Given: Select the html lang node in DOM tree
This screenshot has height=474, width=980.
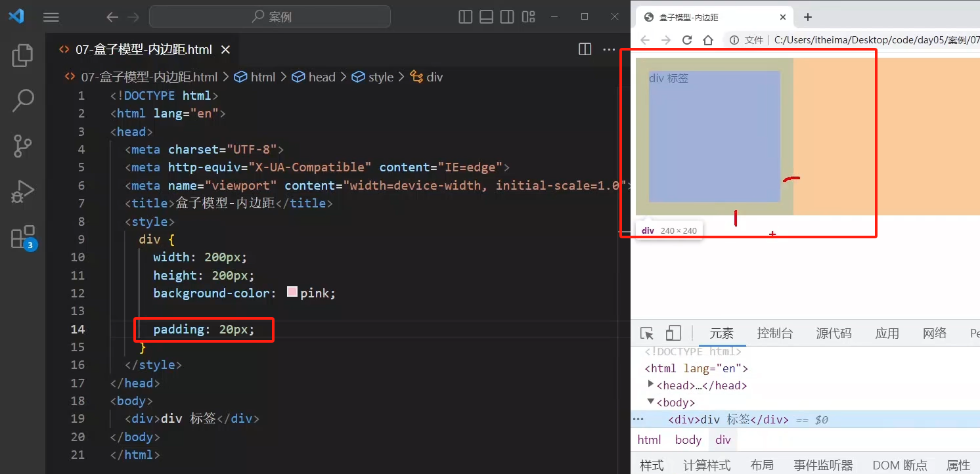Looking at the screenshot, I should (x=696, y=368).
